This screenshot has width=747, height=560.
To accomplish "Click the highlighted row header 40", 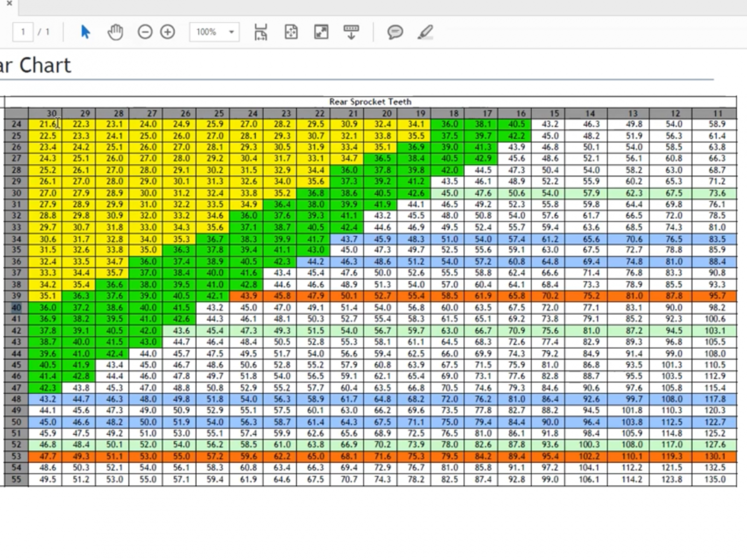I will 16,308.
